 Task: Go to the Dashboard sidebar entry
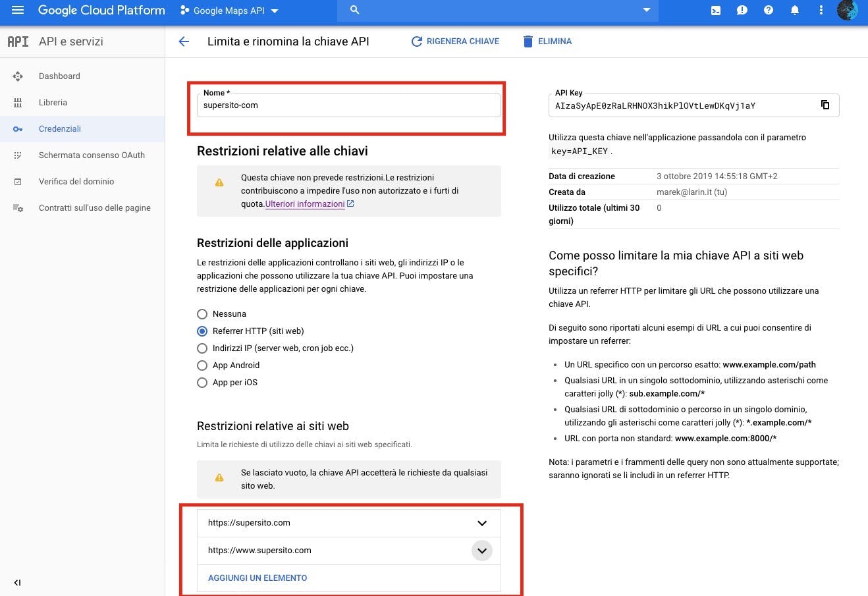[59, 76]
